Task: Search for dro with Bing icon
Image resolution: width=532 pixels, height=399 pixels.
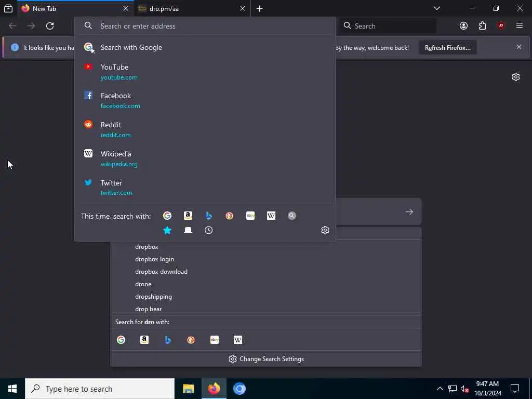Action: click(168, 340)
